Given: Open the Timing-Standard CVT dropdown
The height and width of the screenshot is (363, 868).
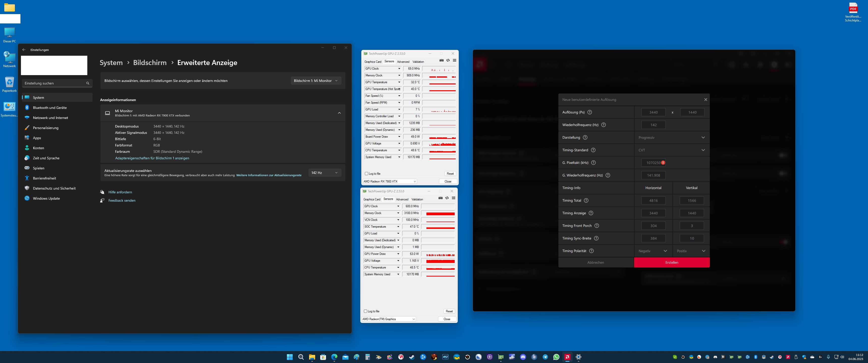Looking at the screenshot, I should pyautogui.click(x=671, y=150).
